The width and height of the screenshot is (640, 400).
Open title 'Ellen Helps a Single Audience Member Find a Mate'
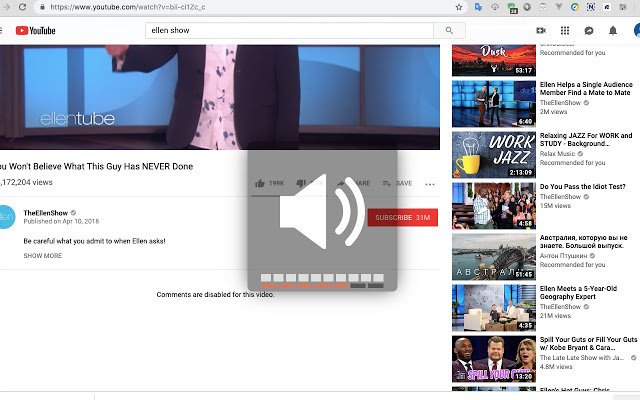[586, 89]
